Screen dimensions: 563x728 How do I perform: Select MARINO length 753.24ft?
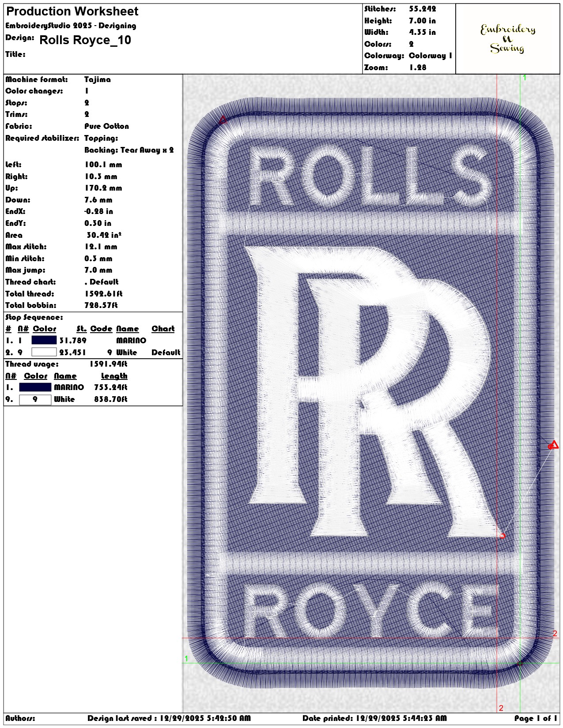pyautogui.click(x=111, y=387)
